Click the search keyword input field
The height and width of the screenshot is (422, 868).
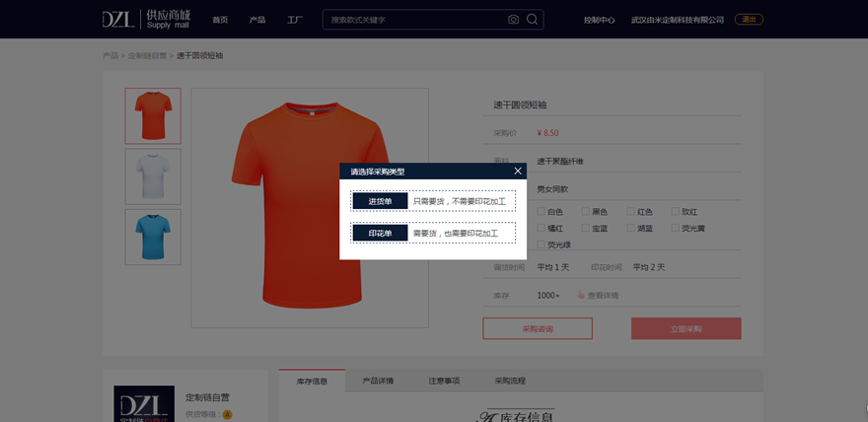click(x=414, y=20)
